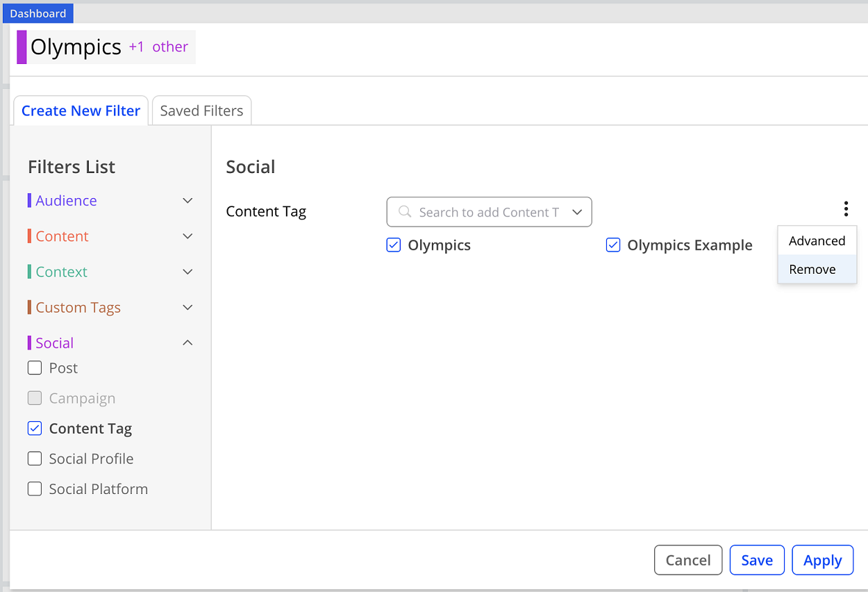Open the three-dot options menu for Content Tag

(846, 208)
